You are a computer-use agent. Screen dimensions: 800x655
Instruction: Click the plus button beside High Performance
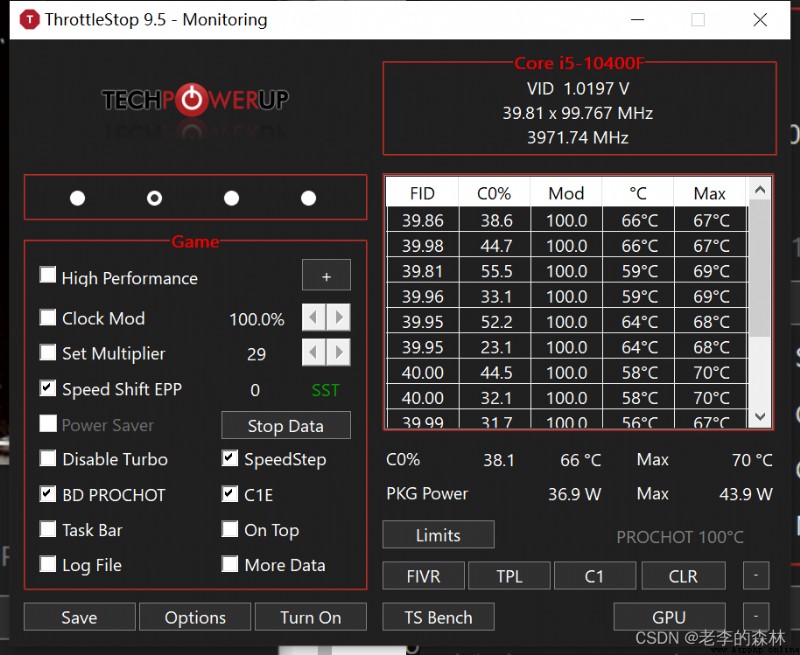click(x=327, y=276)
